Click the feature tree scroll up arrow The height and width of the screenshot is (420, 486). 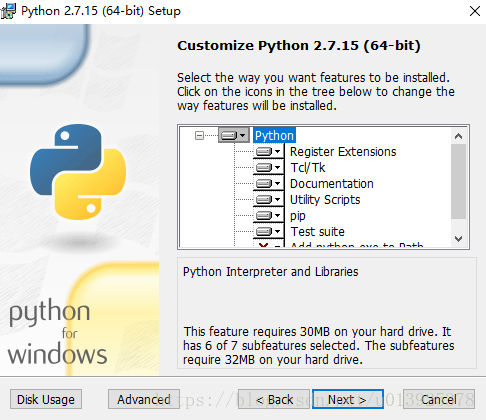click(459, 136)
